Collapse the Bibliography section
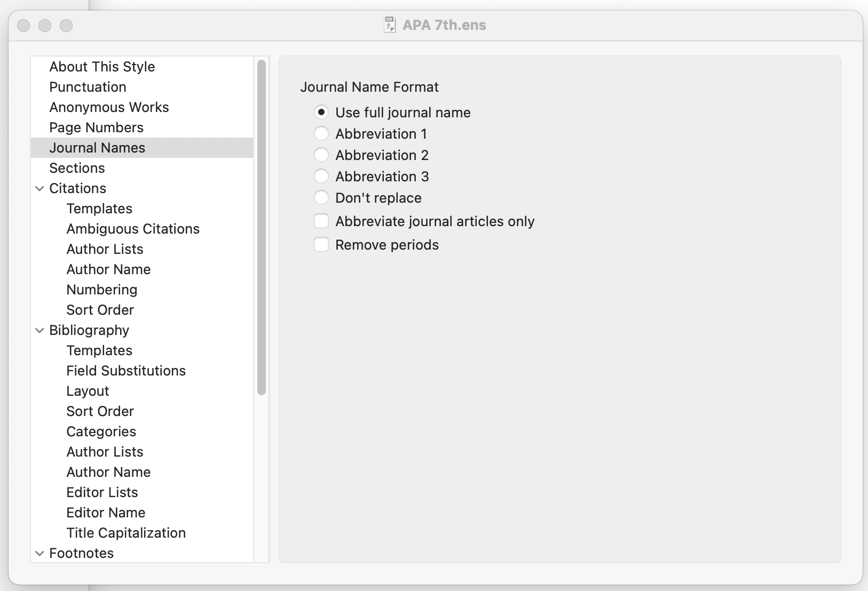Screen dimensions: 868x591 click(40, 330)
